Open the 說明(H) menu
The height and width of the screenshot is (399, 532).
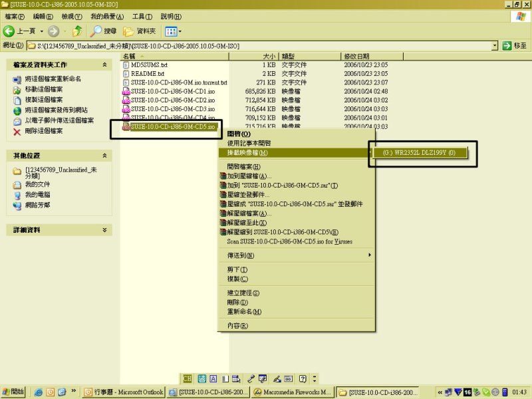pos(171,16)
